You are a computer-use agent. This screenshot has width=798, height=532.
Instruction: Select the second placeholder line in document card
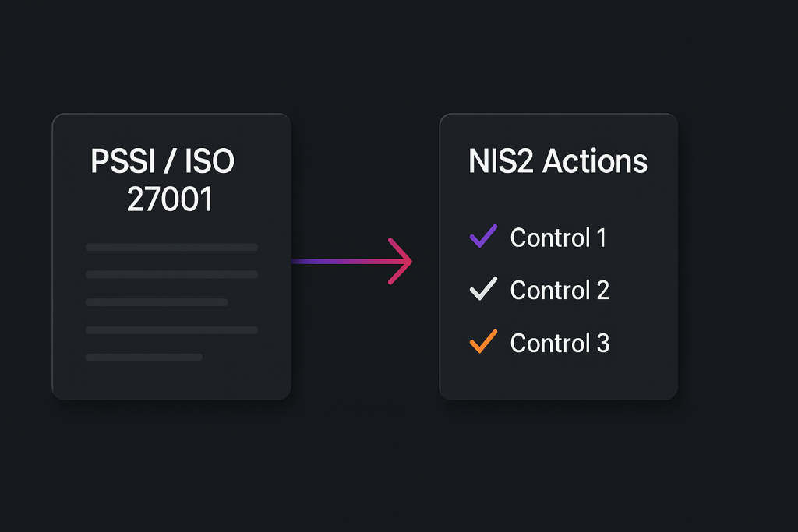click(171, 274)
